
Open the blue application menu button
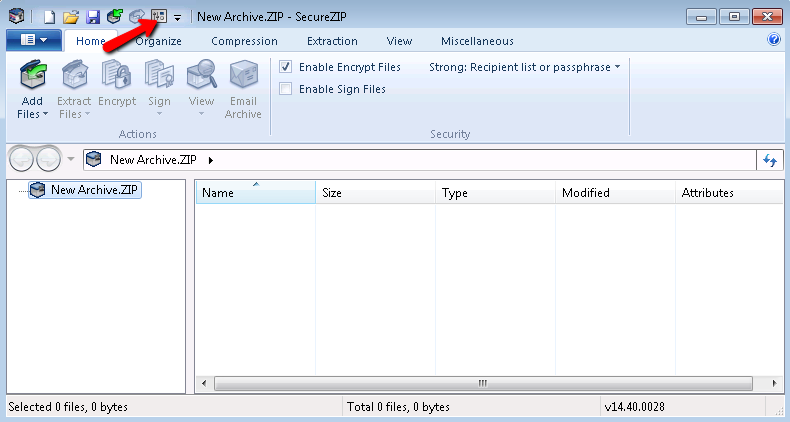coord(33,41)
